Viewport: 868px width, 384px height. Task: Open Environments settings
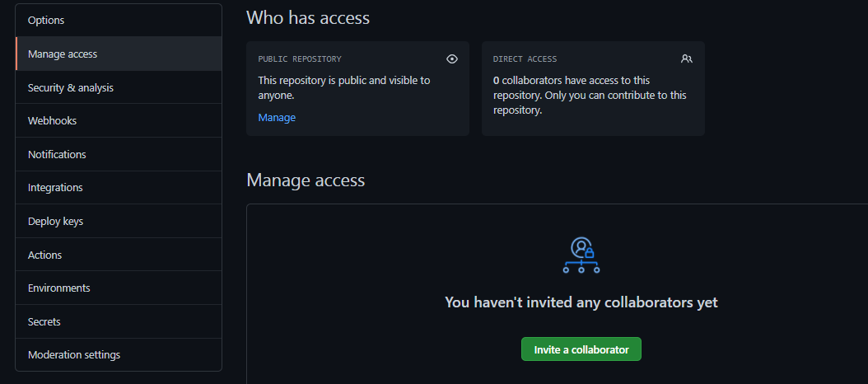[119, 288]
